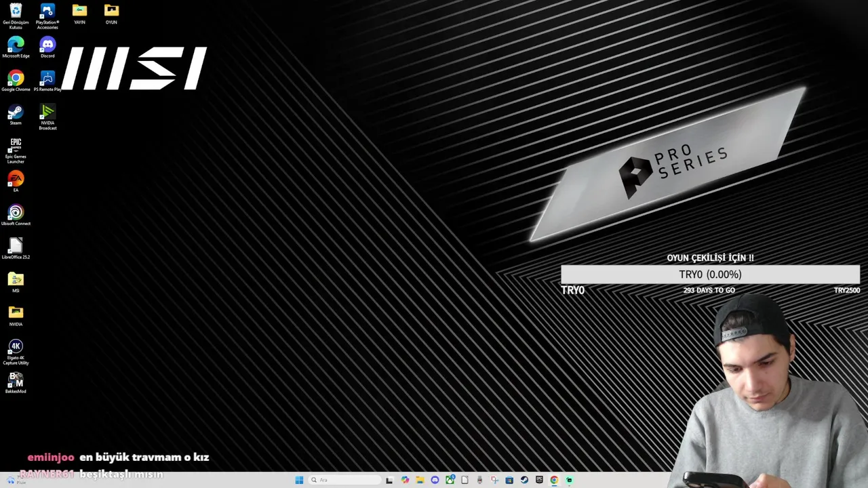
Task: Open microphone app icon in taskbar
Action: 479,480
